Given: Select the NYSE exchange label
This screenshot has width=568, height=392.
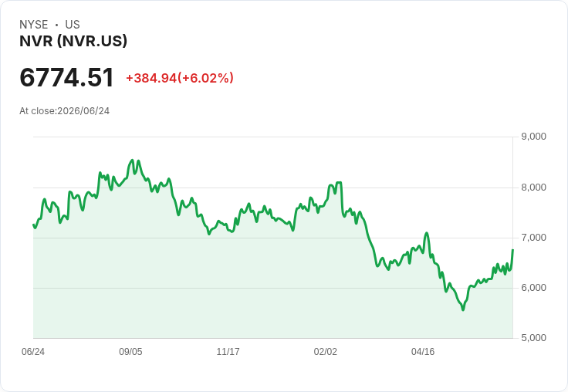Looking at the screenshot, I should click(x=34, y=25).
